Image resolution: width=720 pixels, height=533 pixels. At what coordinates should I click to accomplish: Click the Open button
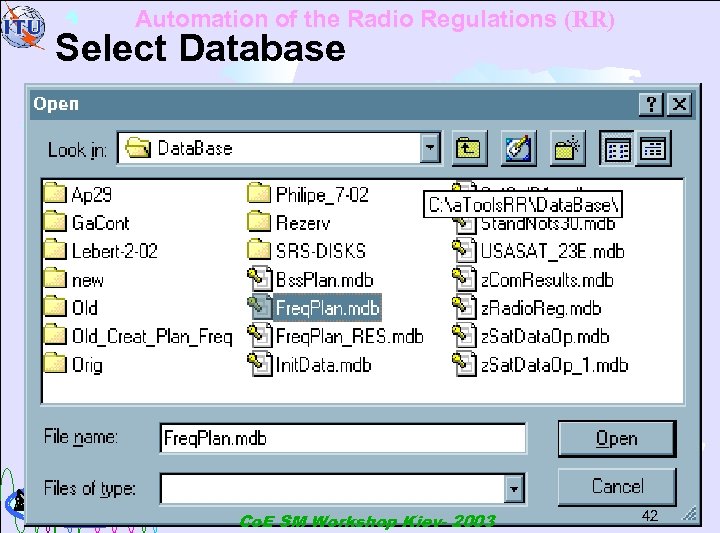click(x=617, y=439)
